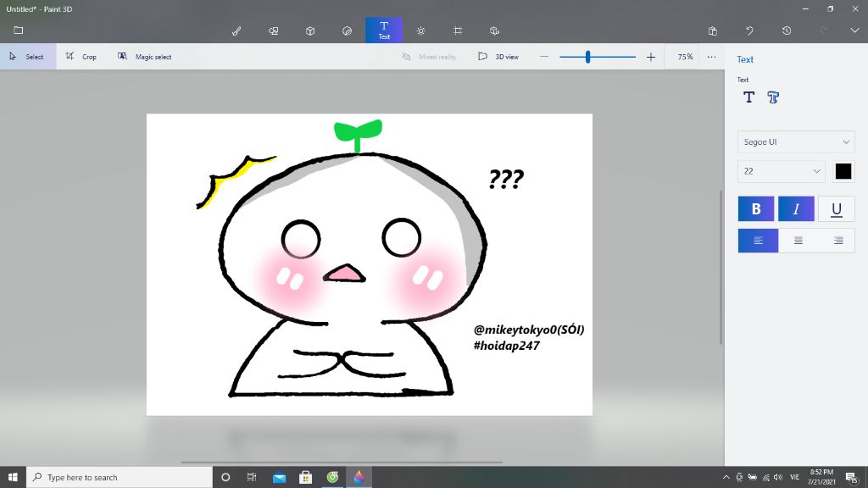
Task: Click the canvas horizontal scrollbar
Action: (x=342, y=462)
